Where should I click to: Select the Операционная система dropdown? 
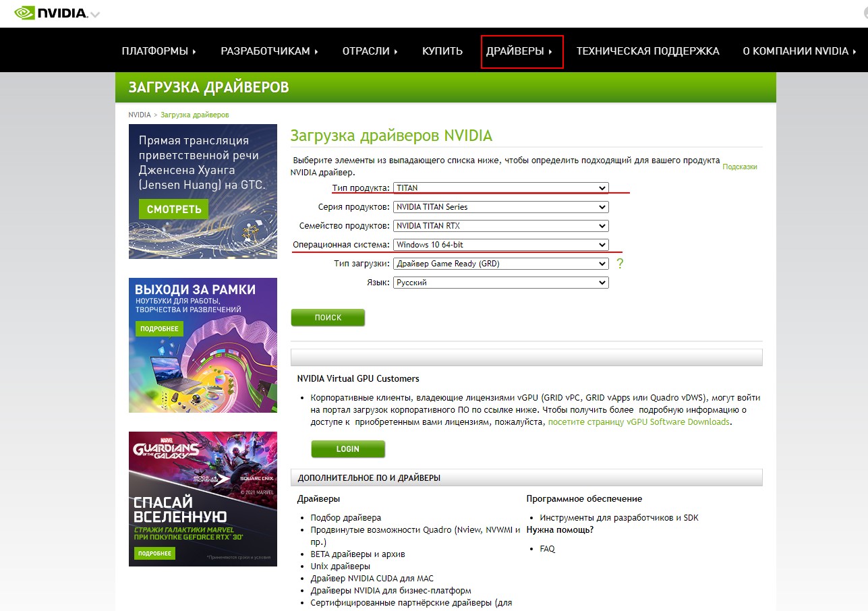click(500, 245)
